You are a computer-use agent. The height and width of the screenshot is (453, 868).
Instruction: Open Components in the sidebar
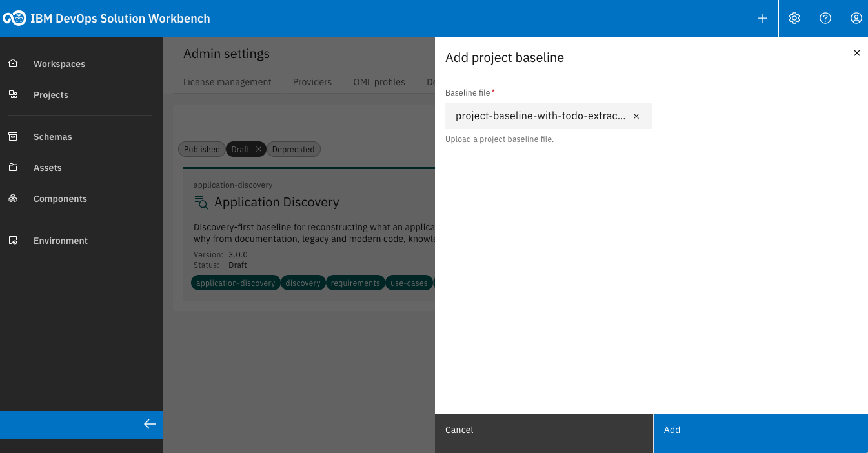(x=60, y=199)
